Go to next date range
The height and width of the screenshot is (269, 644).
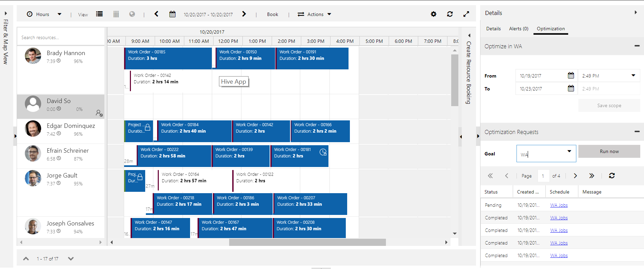click(x=244, y=14)
